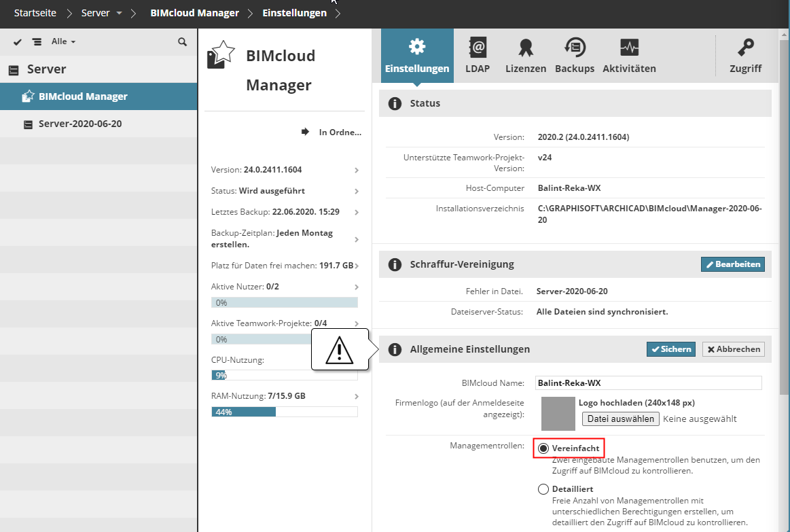
Task: Click the Server breadcrumb item
Action: click(95, 13)
